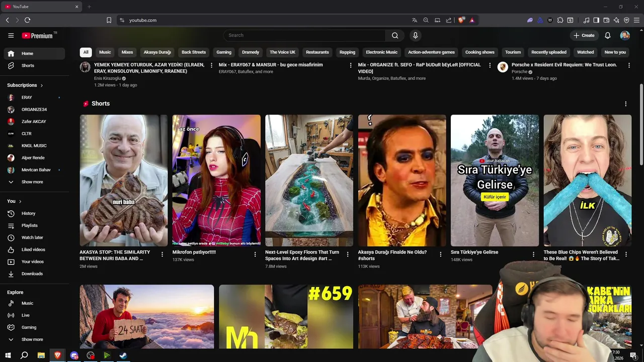Select the Music filter chip

tap(105, 52)
